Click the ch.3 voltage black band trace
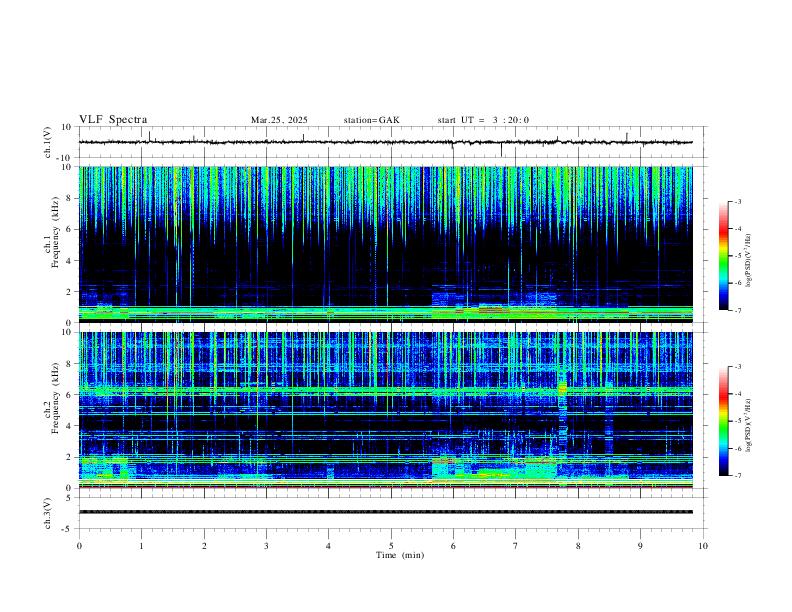This screenshot has height=612, width=792. (386, 512)
